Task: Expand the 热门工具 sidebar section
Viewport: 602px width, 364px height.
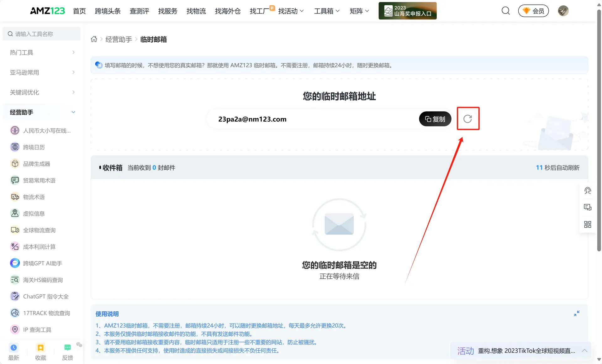Action: click(x=42, y=52)
